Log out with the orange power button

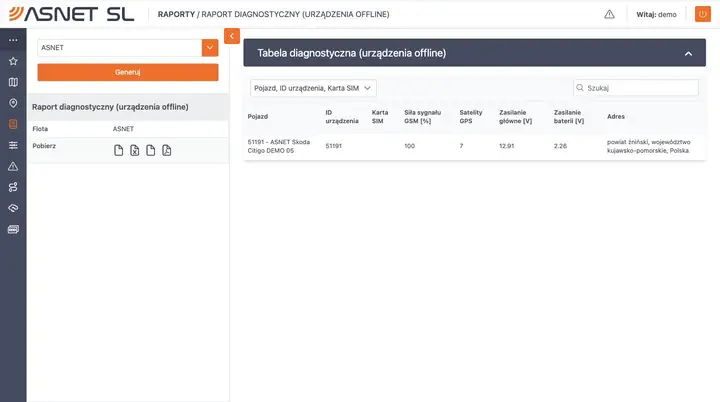pos(703,14)
